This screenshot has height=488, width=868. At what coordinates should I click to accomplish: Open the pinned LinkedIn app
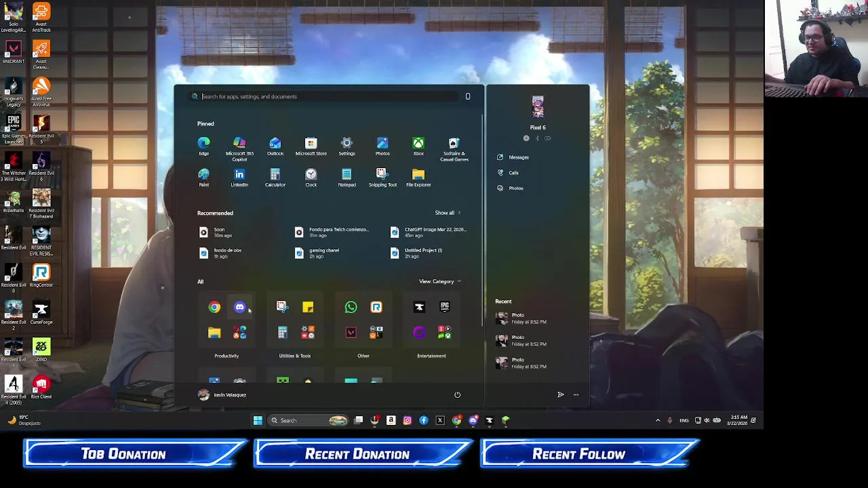(x=239, y=178)
